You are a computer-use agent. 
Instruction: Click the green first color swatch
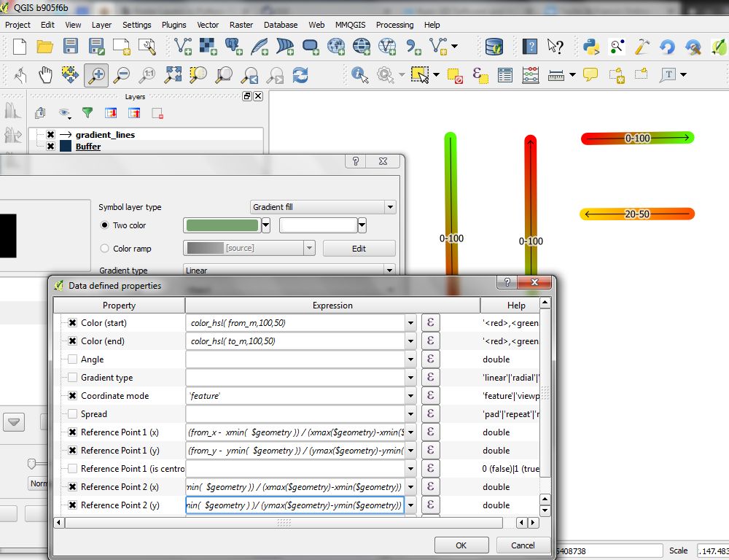[x=222, y=225]
